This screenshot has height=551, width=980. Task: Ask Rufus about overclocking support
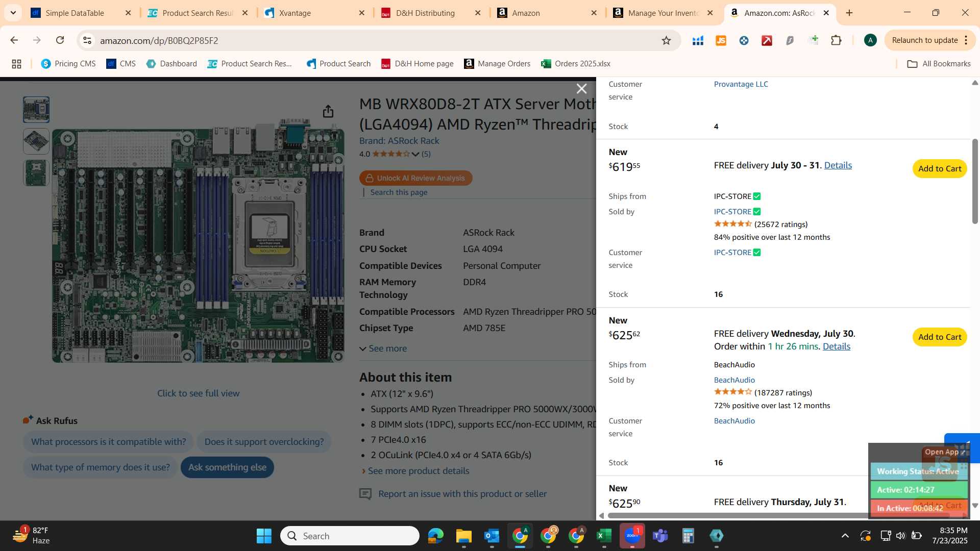264,442
